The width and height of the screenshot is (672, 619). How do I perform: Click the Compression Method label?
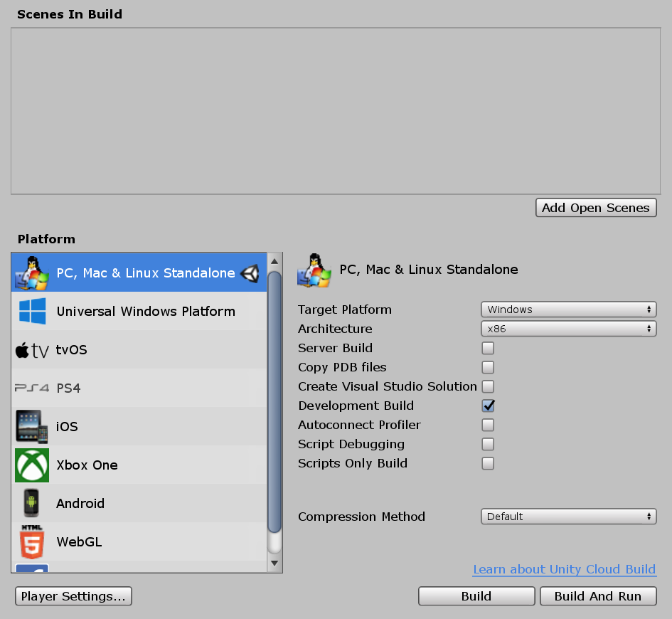362,517
